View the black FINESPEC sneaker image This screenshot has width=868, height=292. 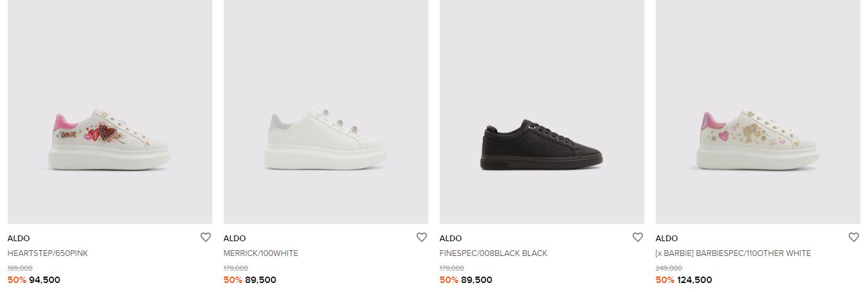click(542, 112)
